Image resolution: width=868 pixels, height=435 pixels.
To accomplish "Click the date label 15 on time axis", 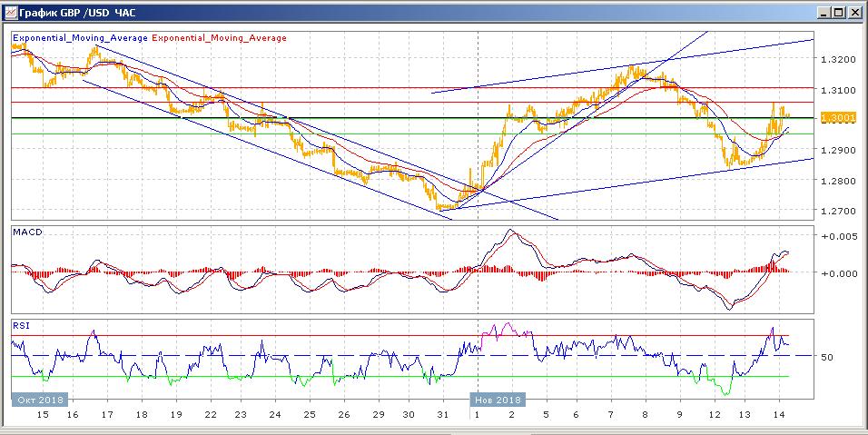I will (41, 414).
